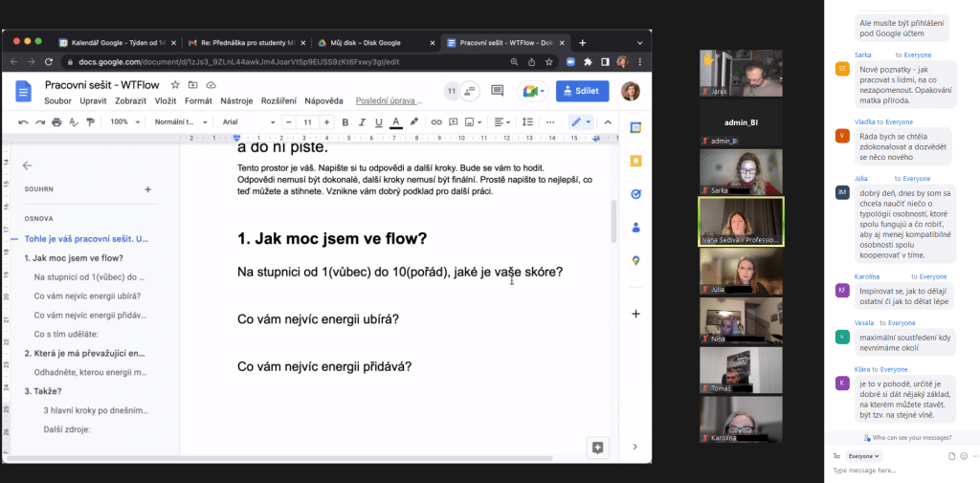The width and height of the screenshot is (980, 483).
Task: Open the Vložit menu
Action: coord(166,100)
